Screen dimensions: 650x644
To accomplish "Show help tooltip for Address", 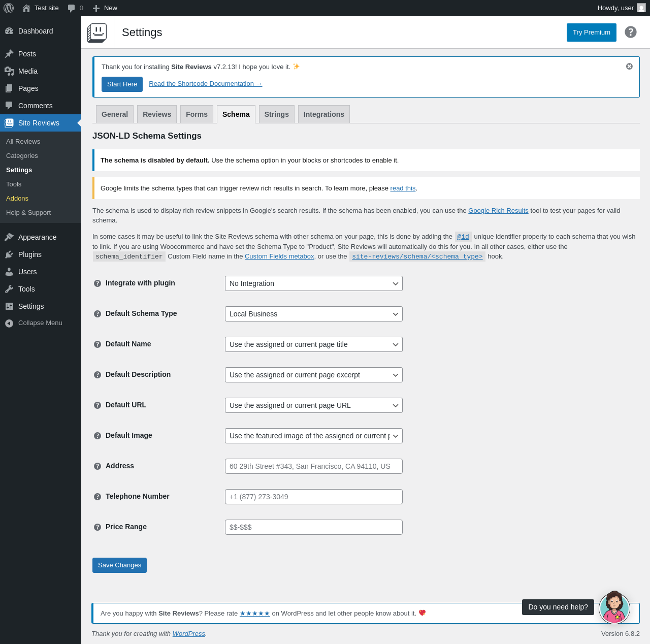I will pyautogui.click(x=97, y=466).
